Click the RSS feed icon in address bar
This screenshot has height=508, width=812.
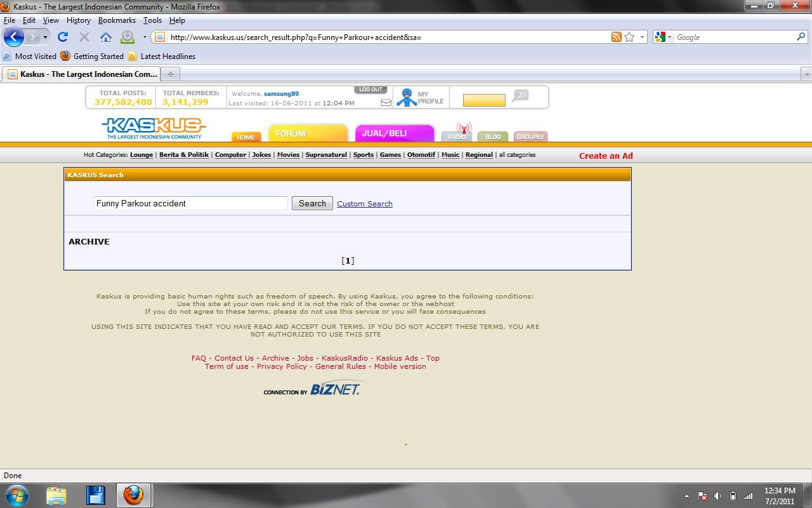pyautogui.click(x=616, y=37)
